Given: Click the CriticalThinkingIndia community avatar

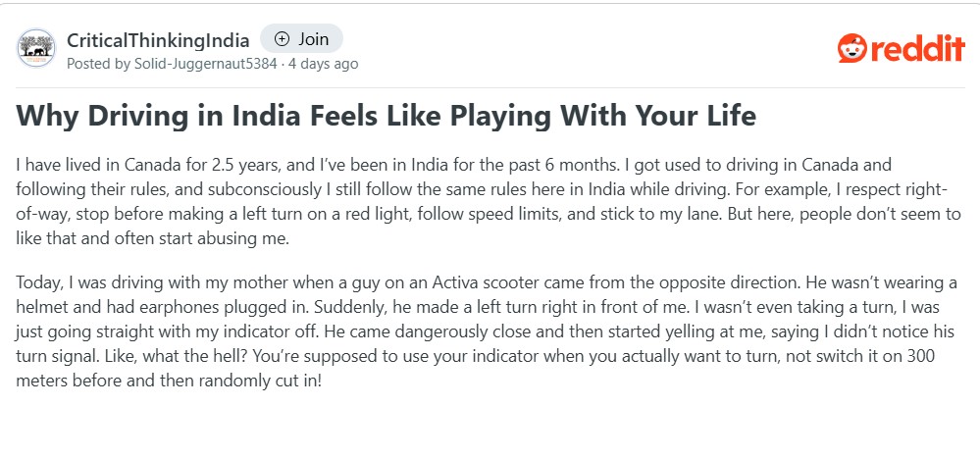Looking at the screenshot, I should point(36,48).
